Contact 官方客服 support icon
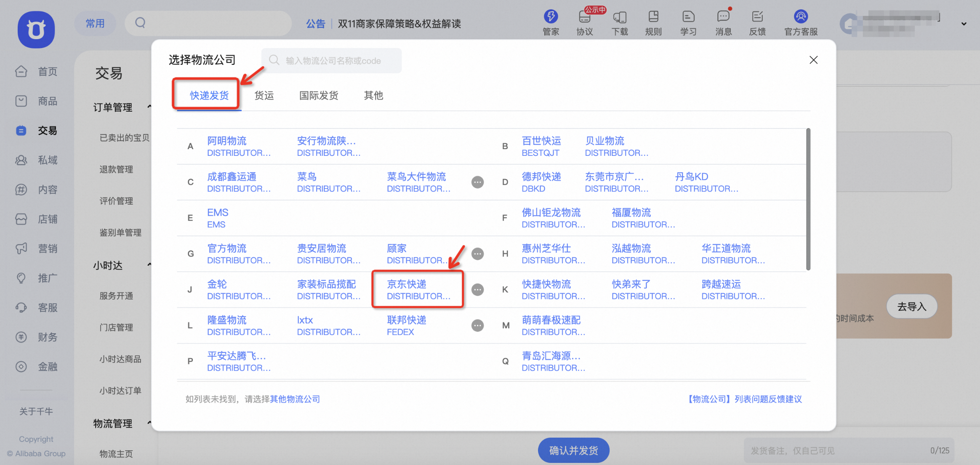This screenshot has width=980, height=465. (x=801, y=23)
